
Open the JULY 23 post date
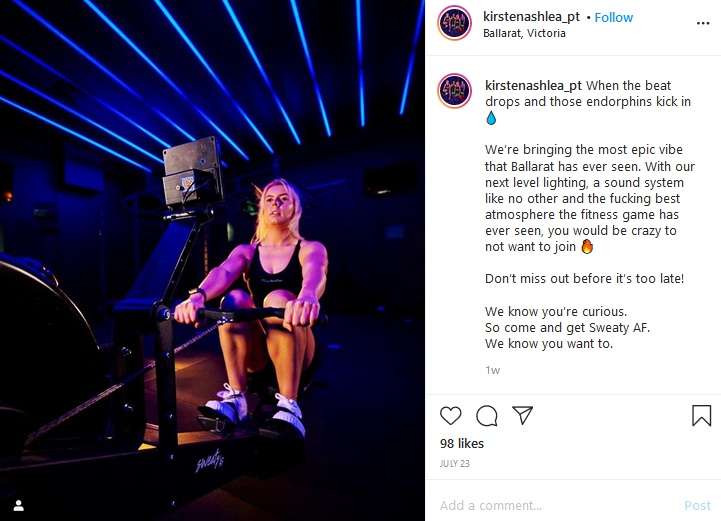tap(455, 464)
